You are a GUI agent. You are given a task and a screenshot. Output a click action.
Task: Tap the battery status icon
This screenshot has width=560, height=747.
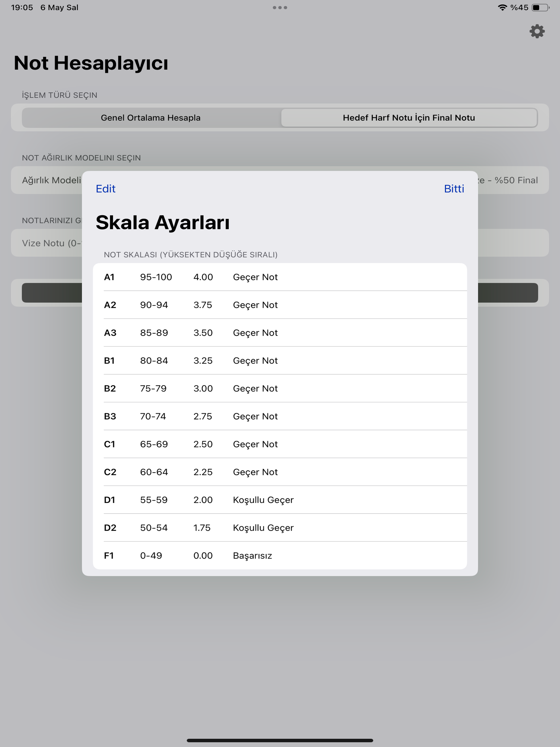click(540, 7)
